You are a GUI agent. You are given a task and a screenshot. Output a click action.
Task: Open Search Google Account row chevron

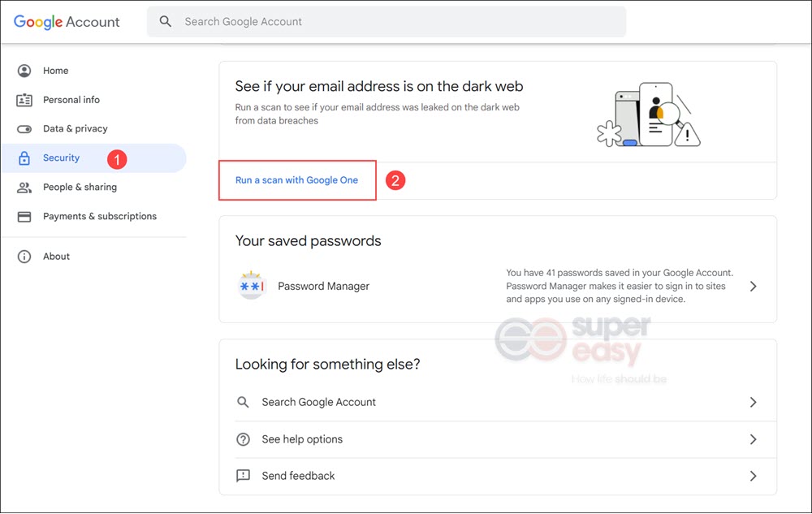click(x=754, y=402)
